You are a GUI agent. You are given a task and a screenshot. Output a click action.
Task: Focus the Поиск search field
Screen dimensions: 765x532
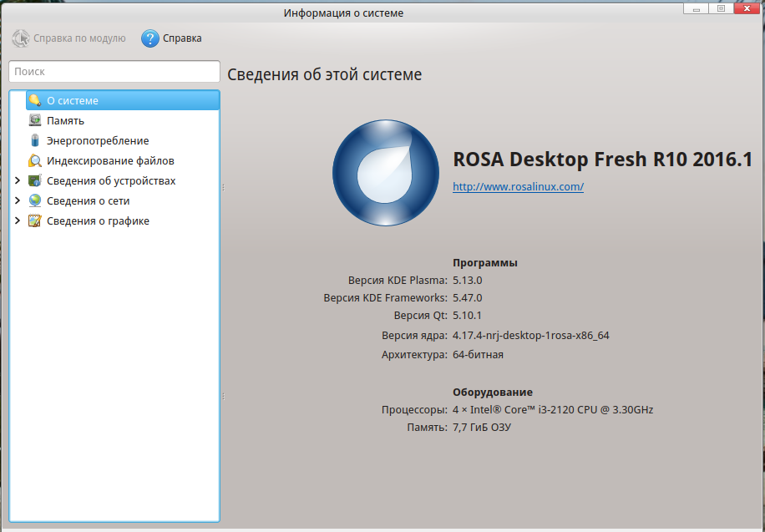pos(114,72)
